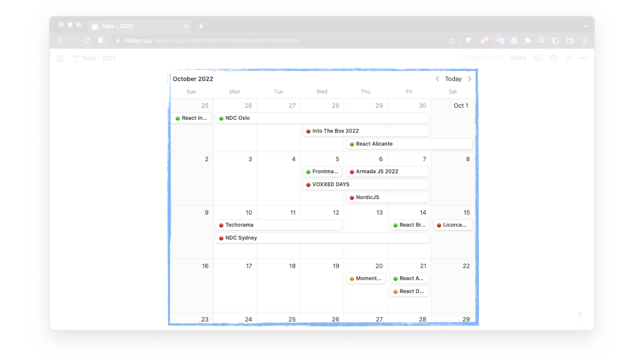
Task: Open the VOXXED DAYS event
Action: coord(366,184)
